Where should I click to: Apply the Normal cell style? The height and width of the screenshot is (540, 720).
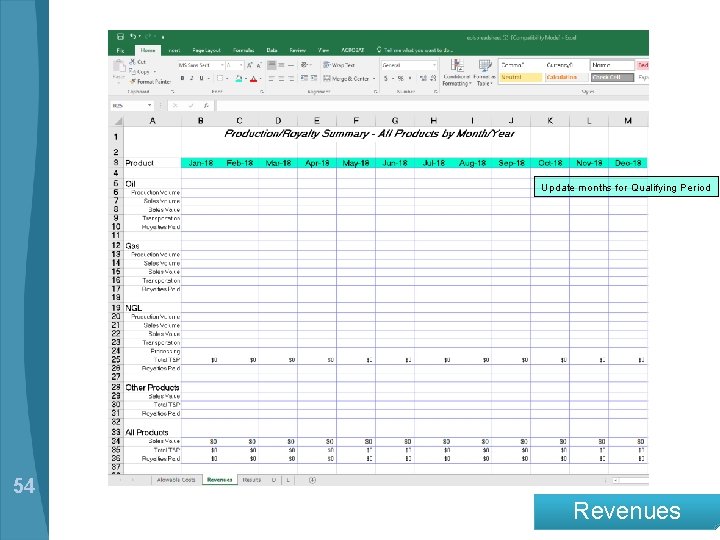[613, 65]
